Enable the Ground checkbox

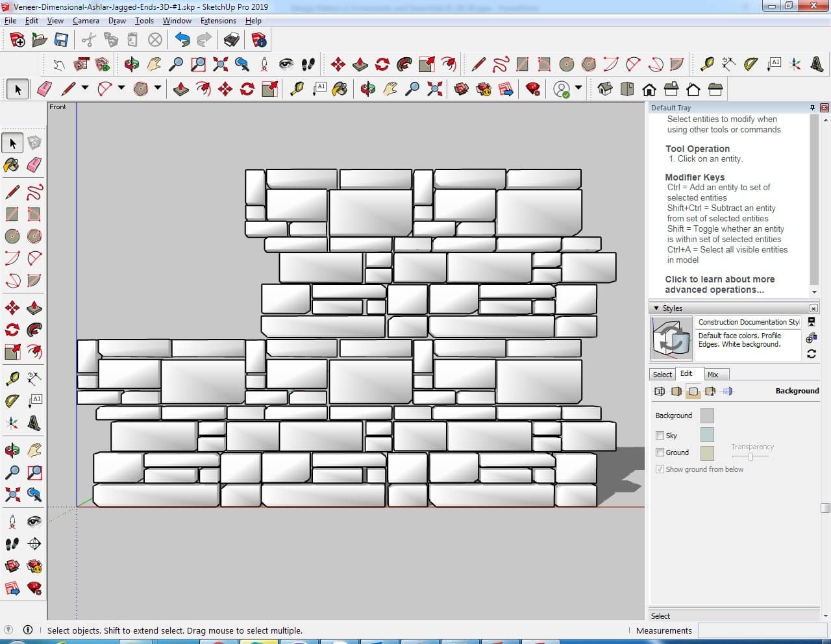tap(660, 452)
